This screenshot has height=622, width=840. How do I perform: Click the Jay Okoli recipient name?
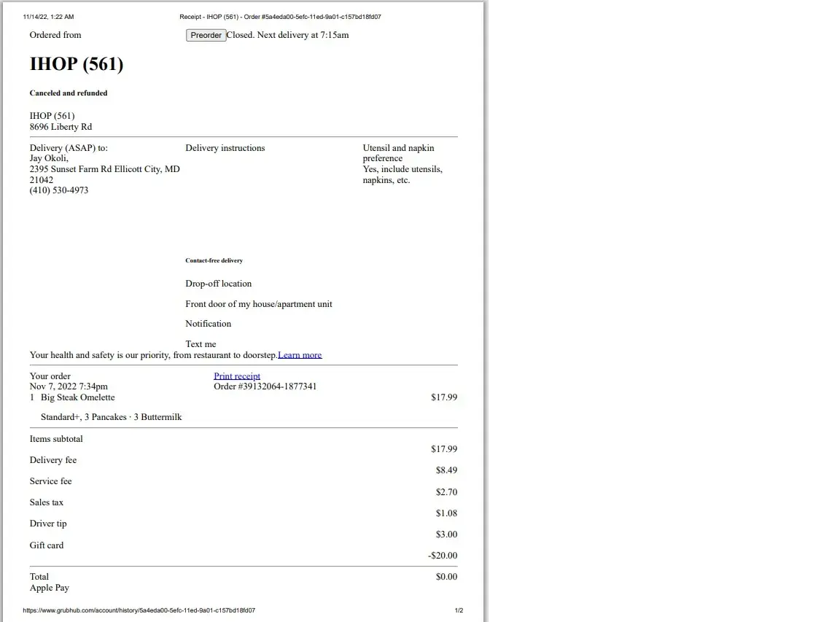[x=49, y=158]
